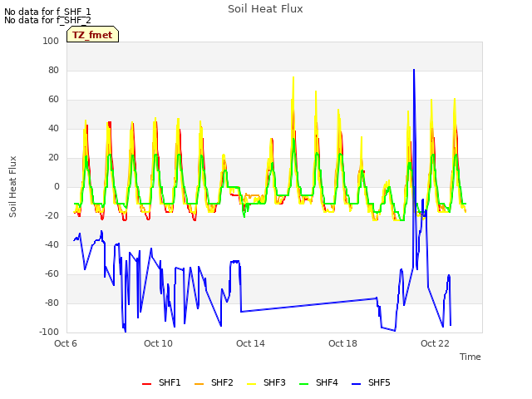Click the green SHF4 legend color marker

click(304, 384)
